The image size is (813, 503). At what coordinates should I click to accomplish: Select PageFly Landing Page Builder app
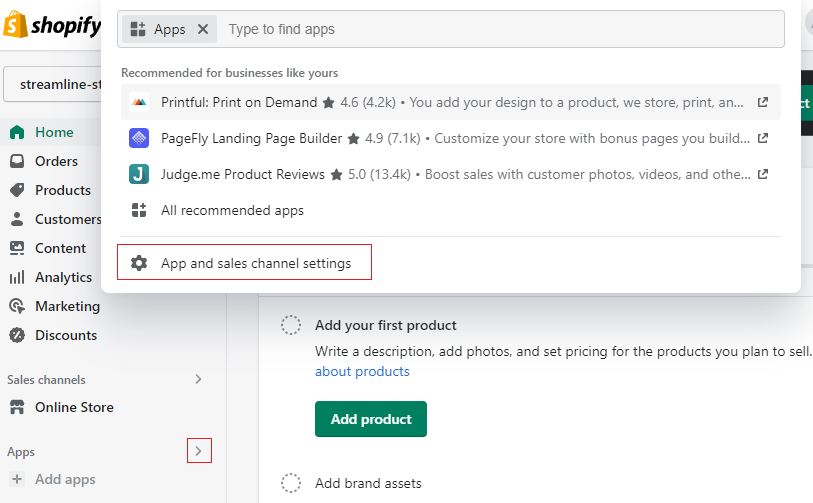click(251, 138)
